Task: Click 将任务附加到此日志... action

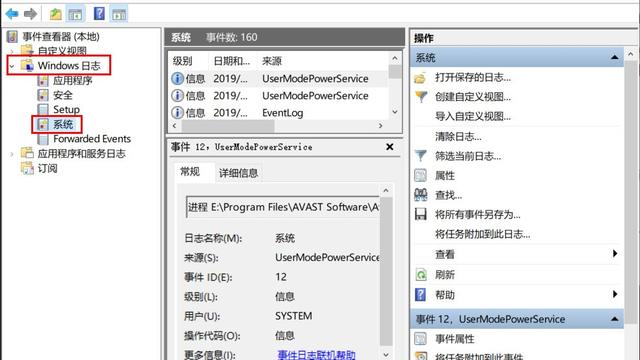Action: tap(482, 234)
